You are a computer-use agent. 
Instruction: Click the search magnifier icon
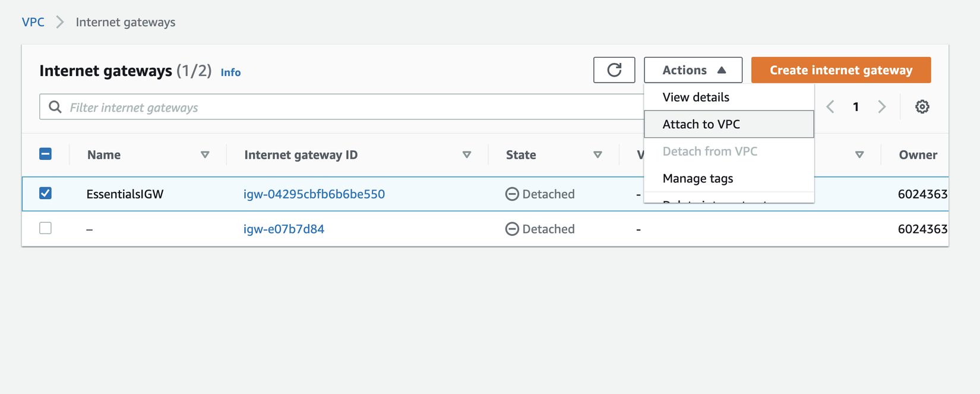click(x=55, y=107)
